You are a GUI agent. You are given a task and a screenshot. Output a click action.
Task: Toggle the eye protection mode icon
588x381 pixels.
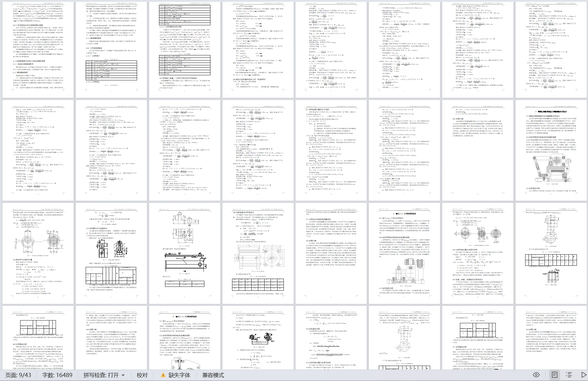536,375
